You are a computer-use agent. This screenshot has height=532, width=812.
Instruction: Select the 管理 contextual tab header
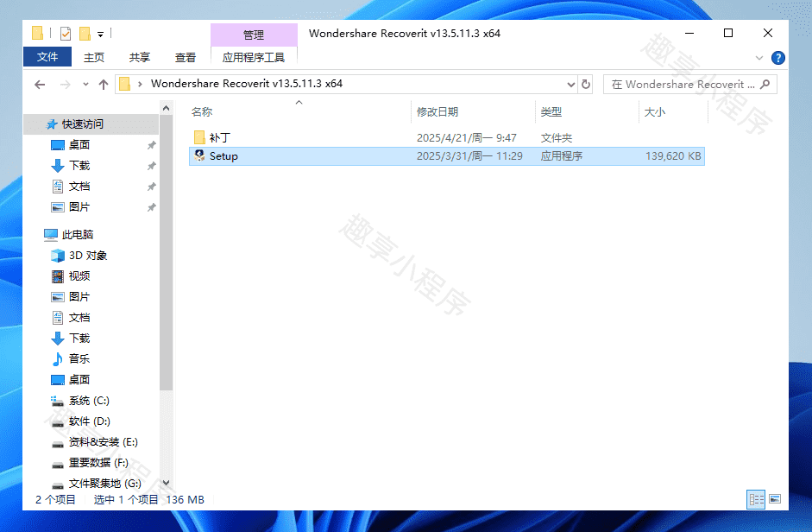coord(254,35)
